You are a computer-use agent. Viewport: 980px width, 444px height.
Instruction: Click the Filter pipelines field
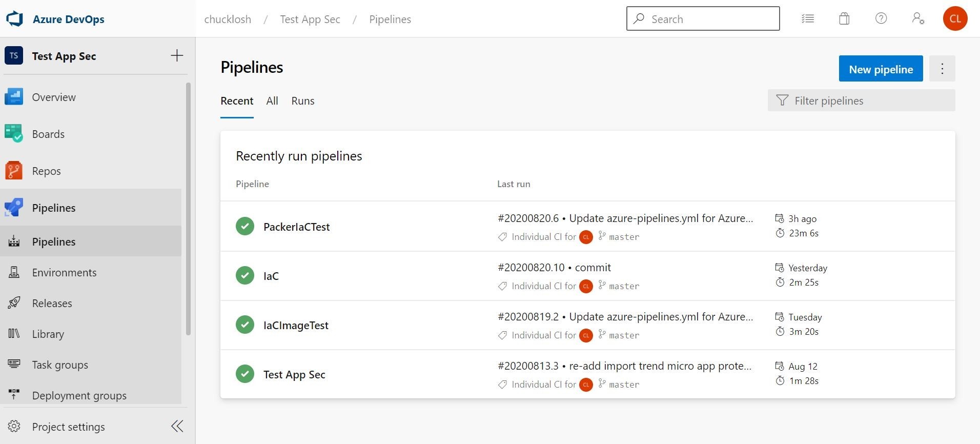(861, 100)
